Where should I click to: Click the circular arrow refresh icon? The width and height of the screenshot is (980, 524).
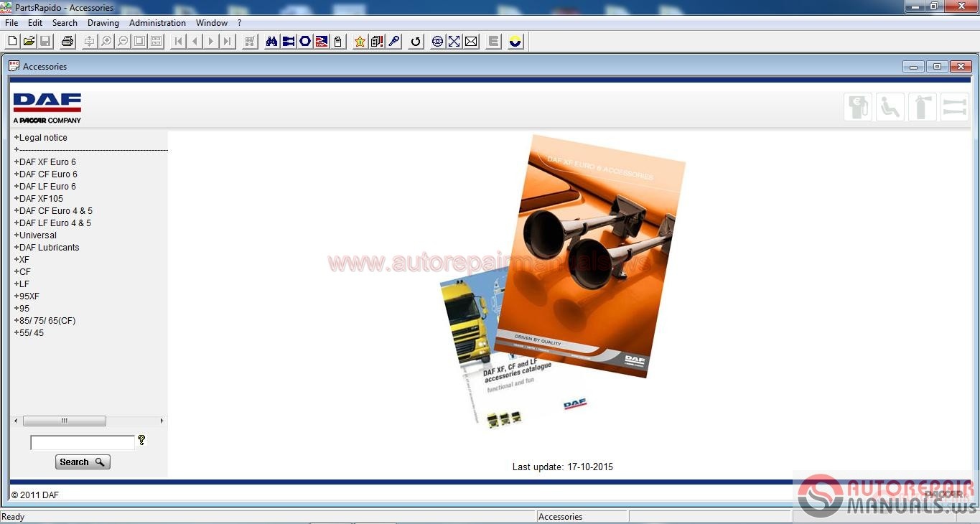(416, 42)
